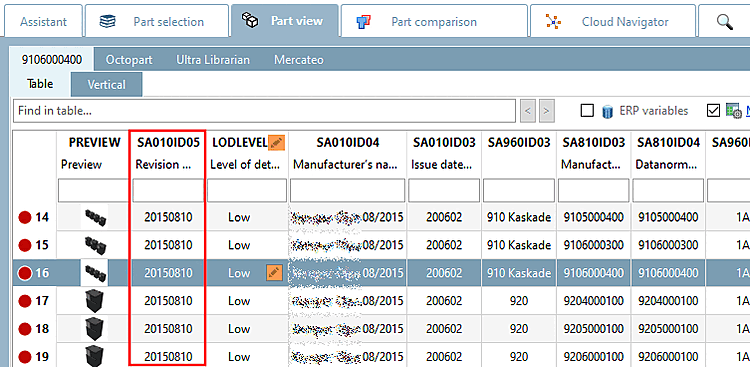Click the Part comparison icon
The image size is (750, 367).
(364, 22)
